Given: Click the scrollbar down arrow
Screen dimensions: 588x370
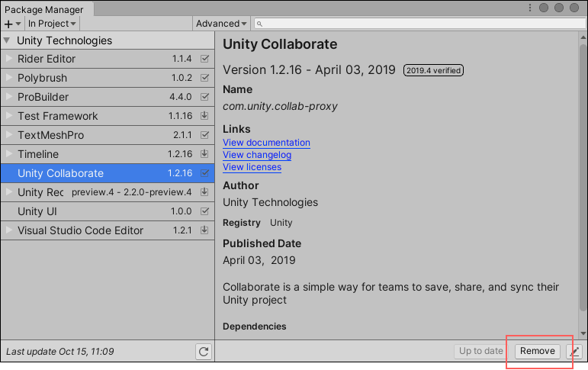Looking at the screenshot, I should [583, 333].
